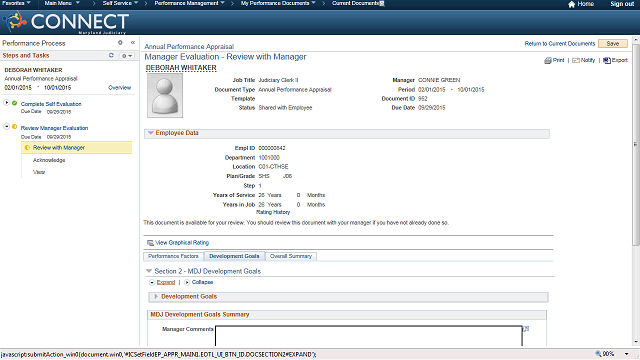Screen dimensions: 640x360
Task: Click inside the Manager Comments text box
Action: click(x=369, y=336)
